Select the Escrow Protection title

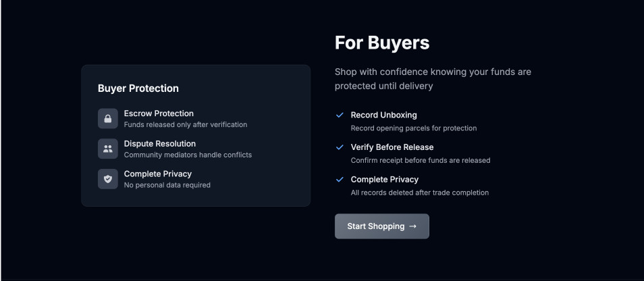pos(159,113)
